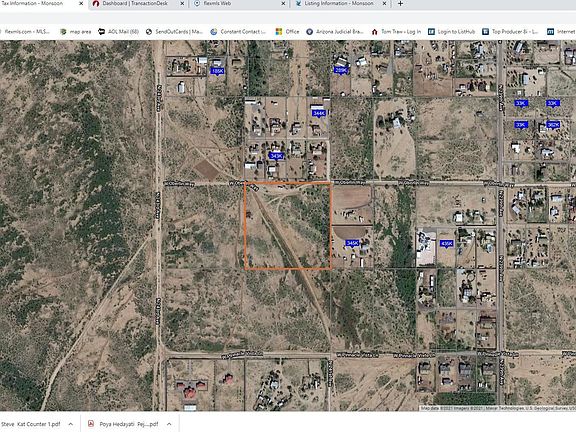Viewport: 576px width, 432px height.
Task: Click the Tom Traw house bookmark icon
Action: point(375,32)
